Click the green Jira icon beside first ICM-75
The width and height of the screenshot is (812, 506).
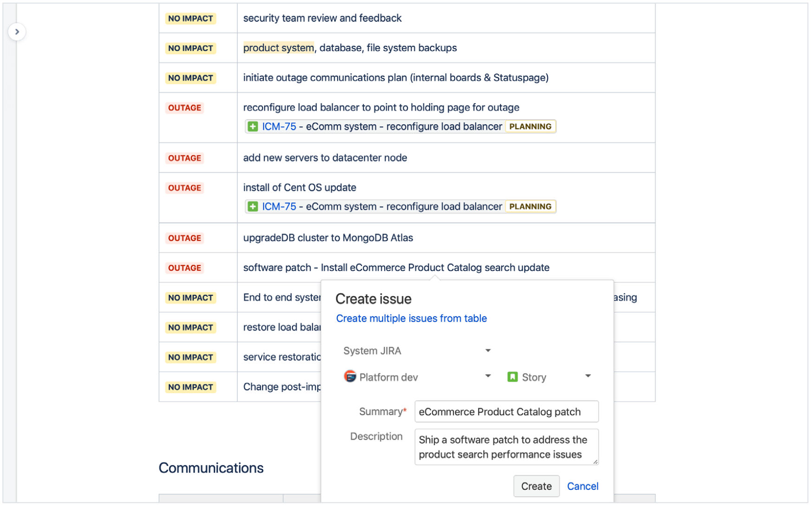(253, 126)
